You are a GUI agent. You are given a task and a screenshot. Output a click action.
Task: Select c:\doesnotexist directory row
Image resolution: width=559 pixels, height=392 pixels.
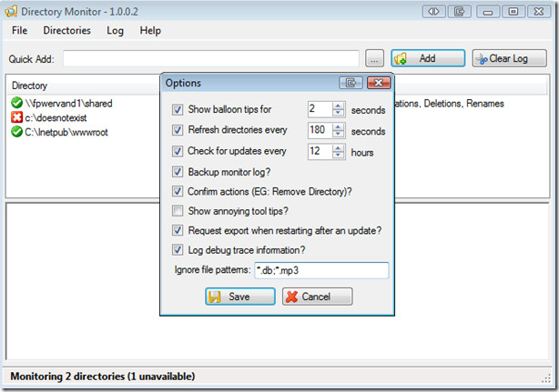56,117
